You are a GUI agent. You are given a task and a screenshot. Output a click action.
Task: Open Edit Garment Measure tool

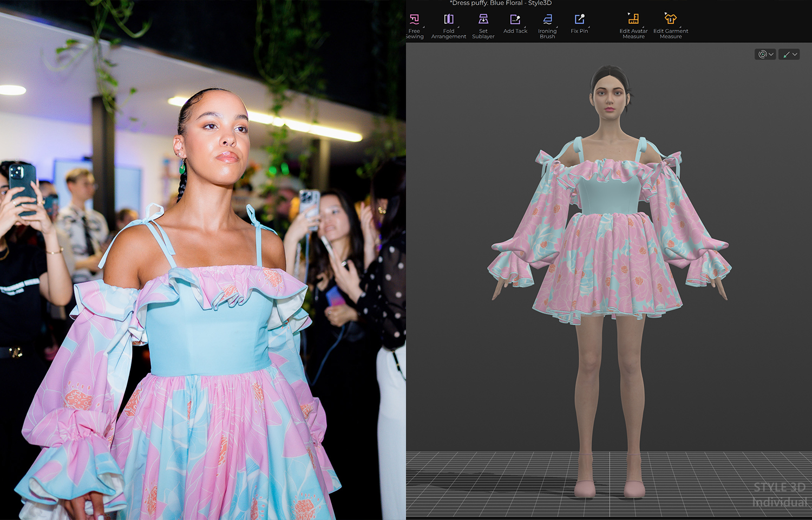(x=670, y=25)
